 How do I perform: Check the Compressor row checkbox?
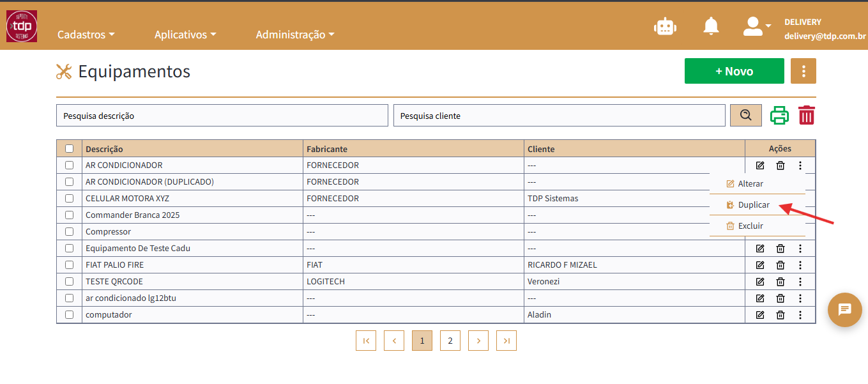(70, 232)
